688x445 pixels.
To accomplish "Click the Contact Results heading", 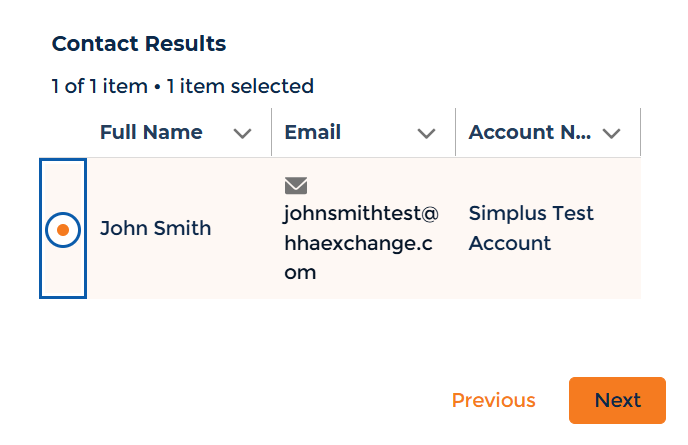I will tap(139, 44).
